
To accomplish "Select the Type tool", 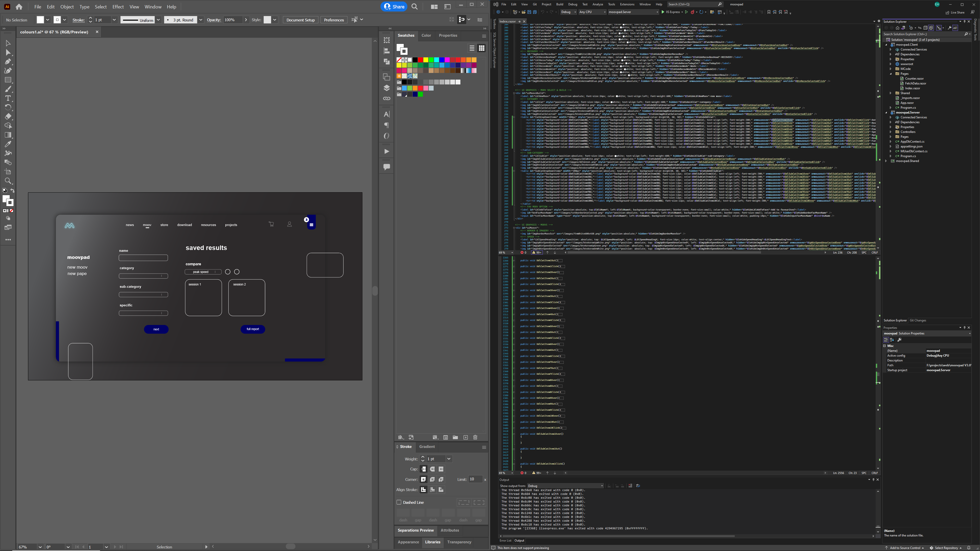I will click(x=8, y=98).
